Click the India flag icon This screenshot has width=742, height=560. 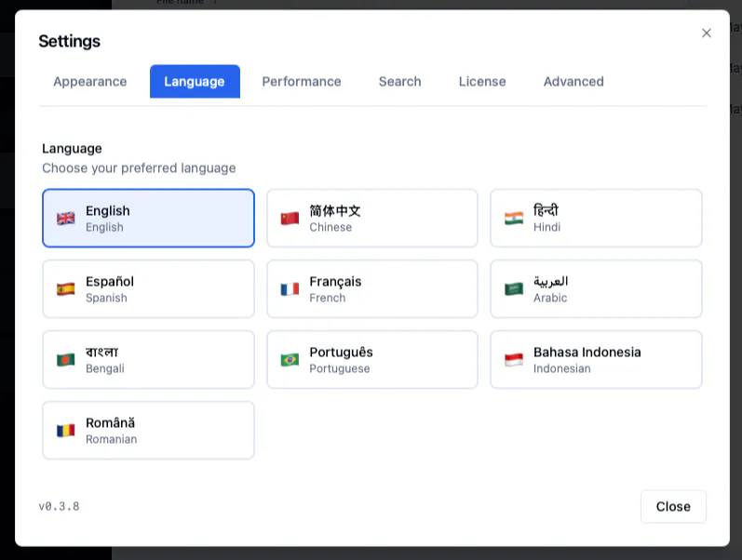514,218
